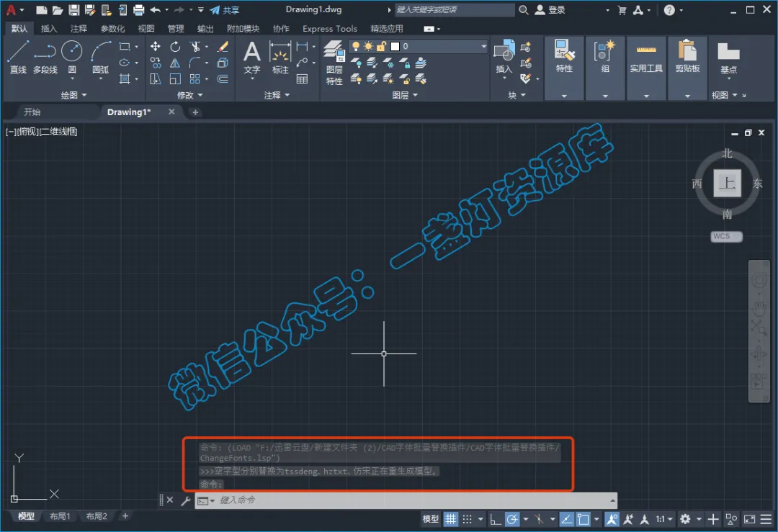Select the Scale tool
The height and width of the screenshot is (532, 778).
click(174, 79)
